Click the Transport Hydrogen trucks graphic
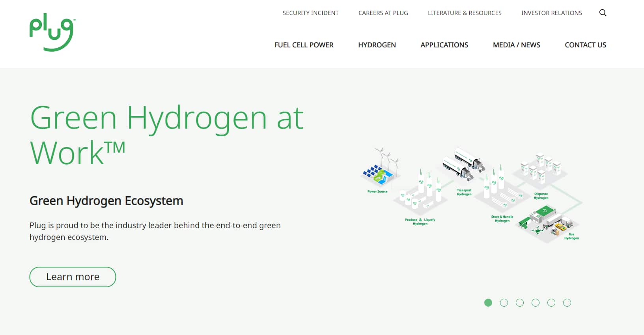Viewport: 644px width, 335px height. pos(464,165)
